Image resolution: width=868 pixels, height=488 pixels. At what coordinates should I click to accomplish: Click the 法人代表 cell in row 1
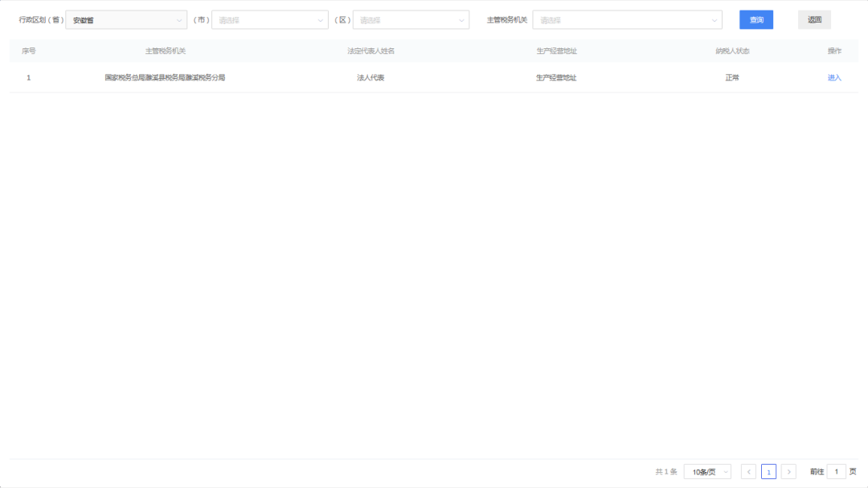[x=371, y=77]
